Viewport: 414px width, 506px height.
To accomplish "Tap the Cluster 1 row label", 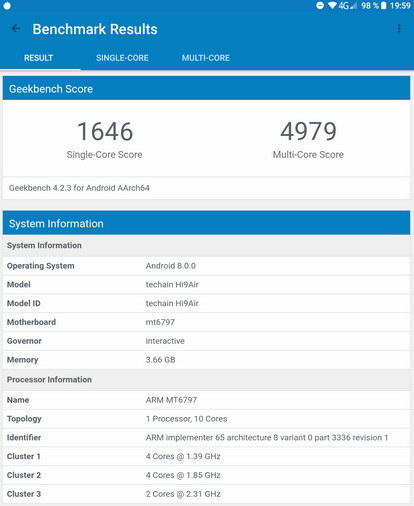I will 24,456.
